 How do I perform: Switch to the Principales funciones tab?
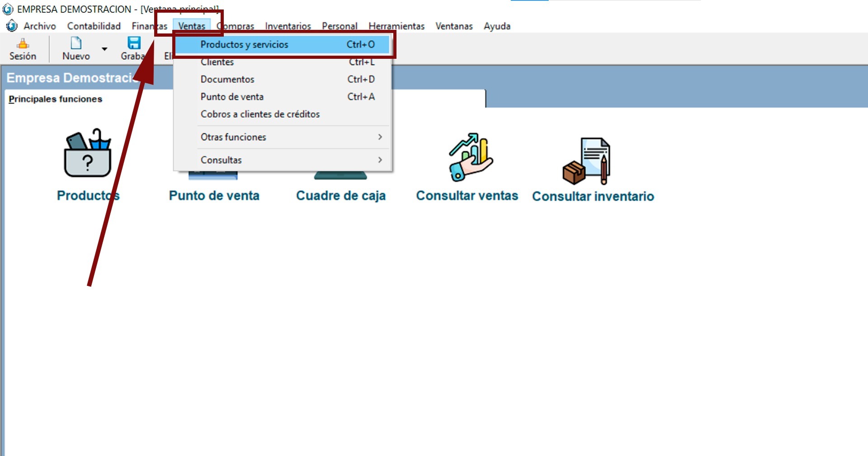click(55, 99)
